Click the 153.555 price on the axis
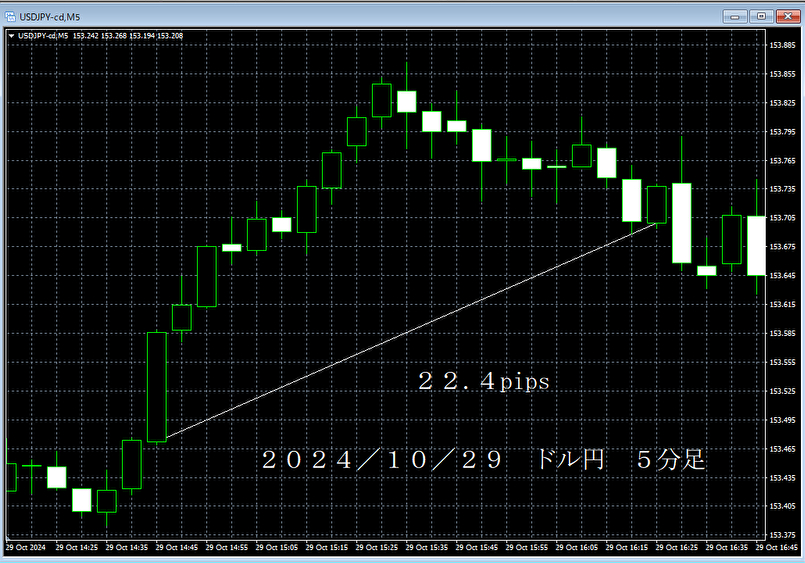805x563 pixels. pyautogui.click(x=782, y=362)
